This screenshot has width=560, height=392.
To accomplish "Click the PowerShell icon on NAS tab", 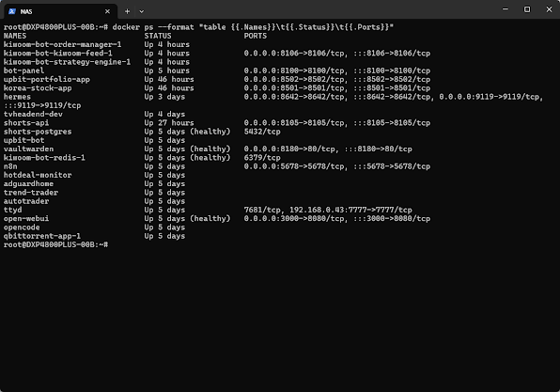I will coord(12,11).
